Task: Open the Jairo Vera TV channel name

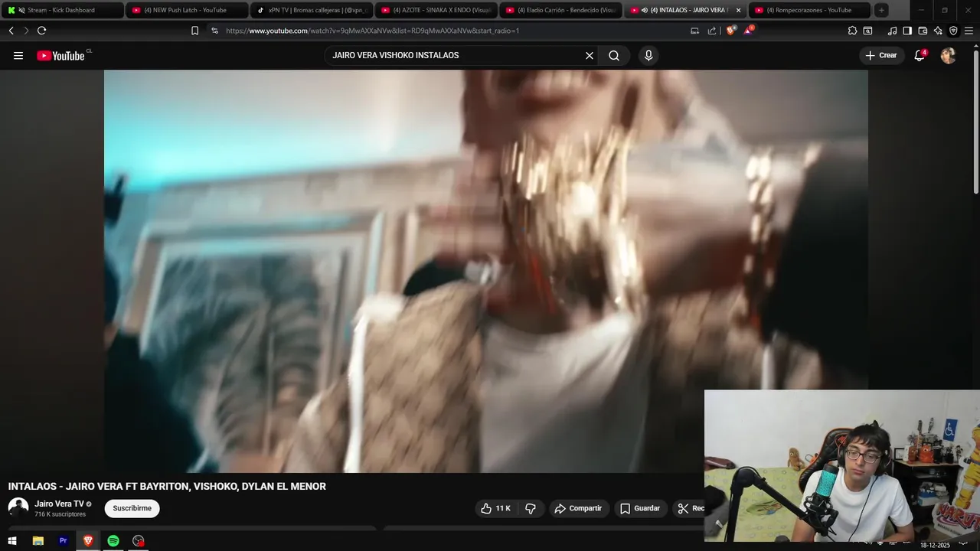Action: pyautogui.click(x=59, y=504)
